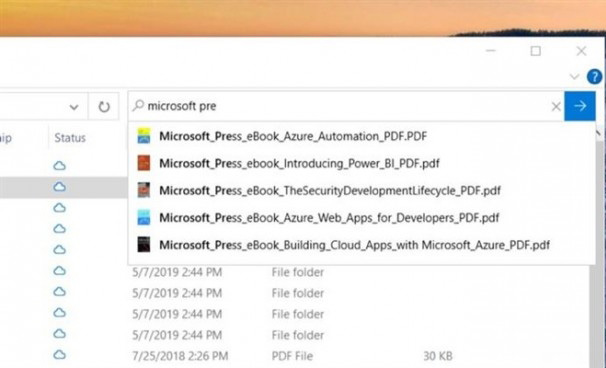Click the '30 KB' size cell
606x368 pixels.
(x=437, y=356)
